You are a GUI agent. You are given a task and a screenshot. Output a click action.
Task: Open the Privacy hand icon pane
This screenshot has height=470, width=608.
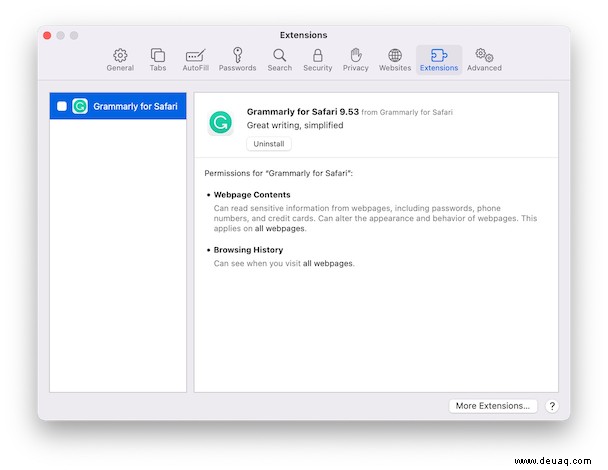tap(356, 60)
